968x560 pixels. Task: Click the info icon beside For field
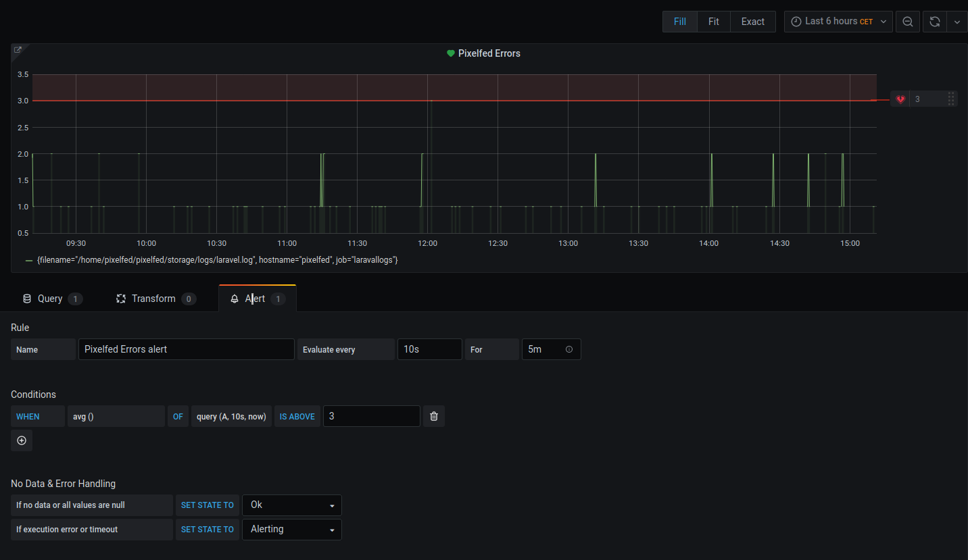point(569,349)
